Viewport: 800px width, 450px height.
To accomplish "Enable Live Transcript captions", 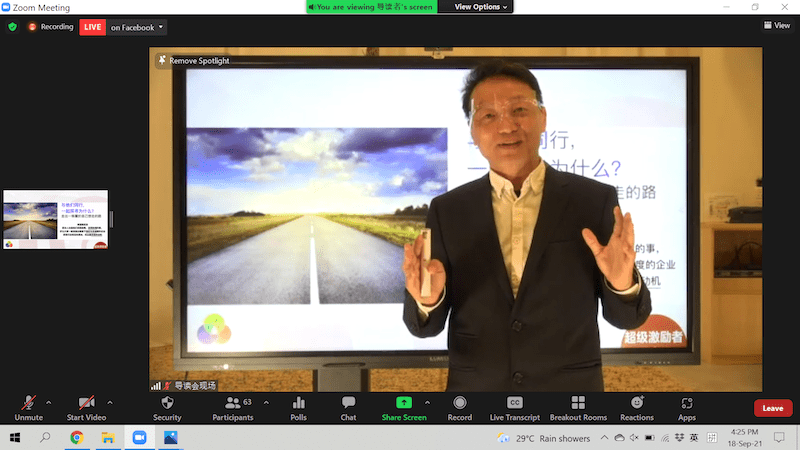I will (515, 407).
